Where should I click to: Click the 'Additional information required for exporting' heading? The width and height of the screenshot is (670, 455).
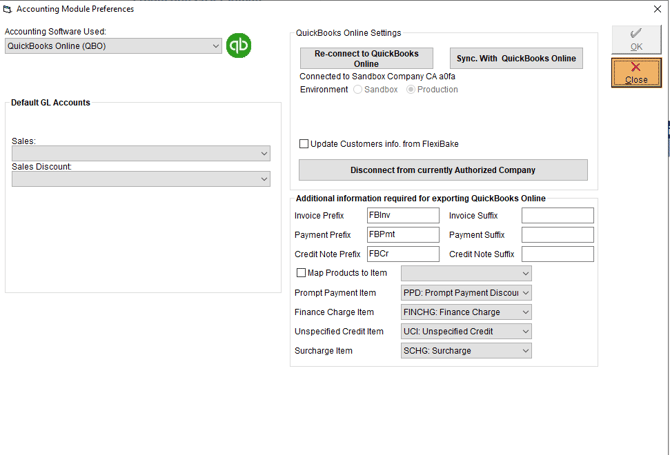(420, 198)
